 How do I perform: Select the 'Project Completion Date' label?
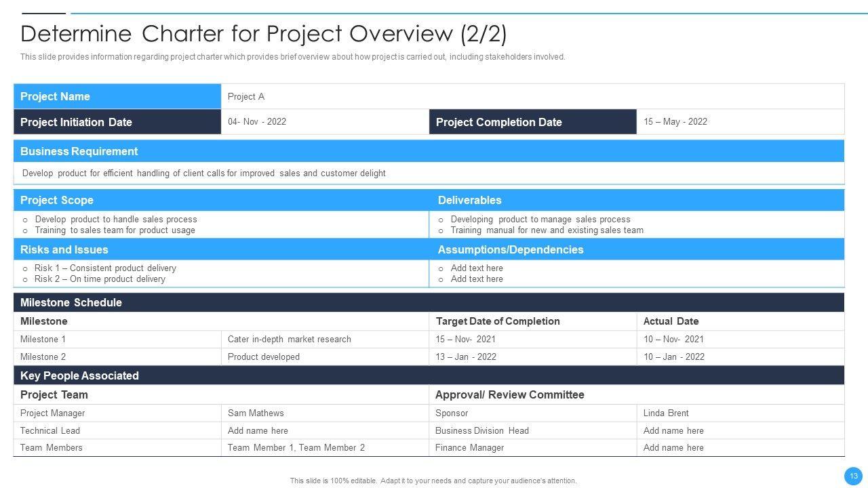click(x=533, y=122)
